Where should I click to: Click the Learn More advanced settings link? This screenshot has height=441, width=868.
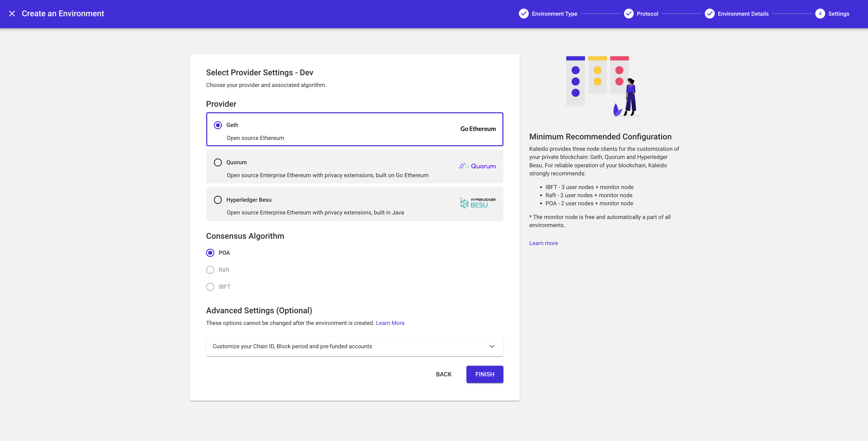390,322
